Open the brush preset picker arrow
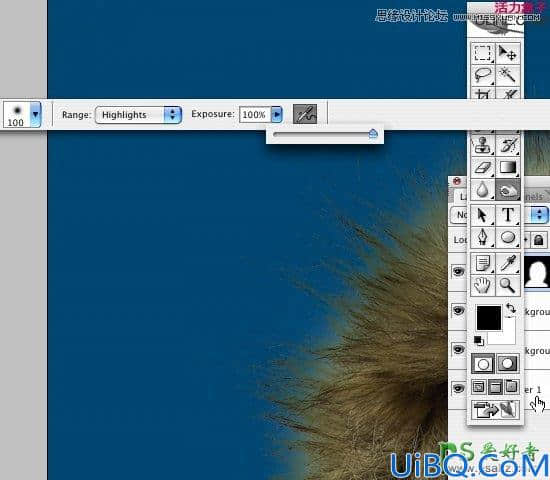550x480 pixels. (x=35, y=114)
